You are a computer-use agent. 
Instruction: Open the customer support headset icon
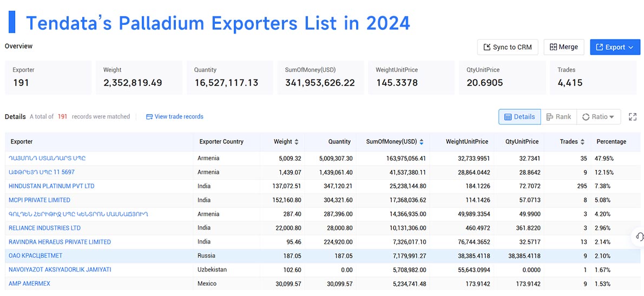(639, 236)
